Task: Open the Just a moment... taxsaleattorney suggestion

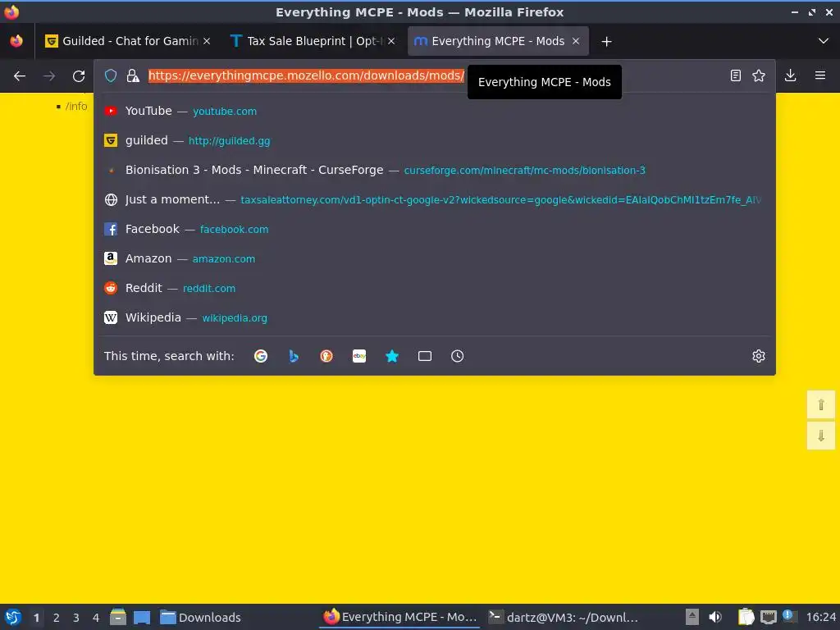Action: pyautogui.click(x=435, y=199)
